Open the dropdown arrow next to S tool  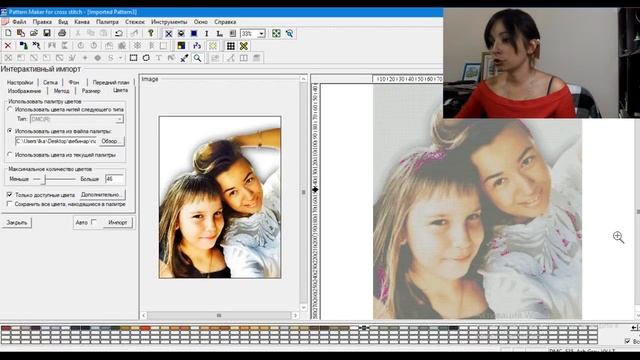(120, 58)
